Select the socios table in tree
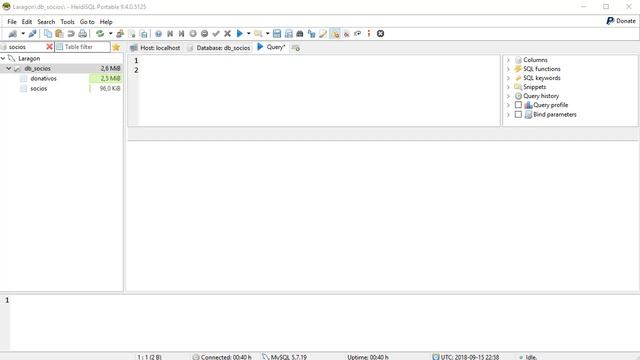Viewport: 640px width, 360px height. (39, 89)
